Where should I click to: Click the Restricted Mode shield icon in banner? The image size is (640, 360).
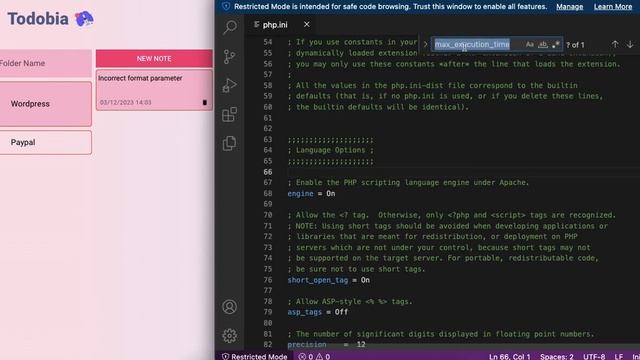pos(226,7)
